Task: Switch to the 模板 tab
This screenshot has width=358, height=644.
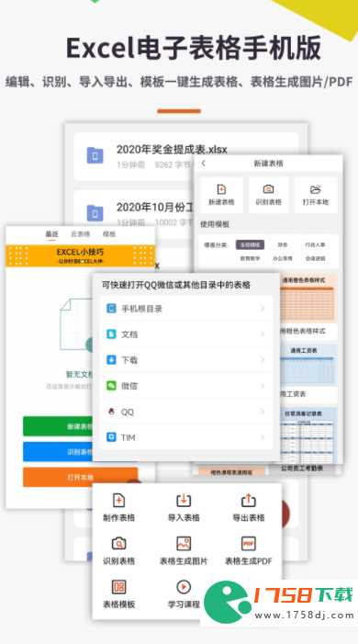Action: click(109, 234)
